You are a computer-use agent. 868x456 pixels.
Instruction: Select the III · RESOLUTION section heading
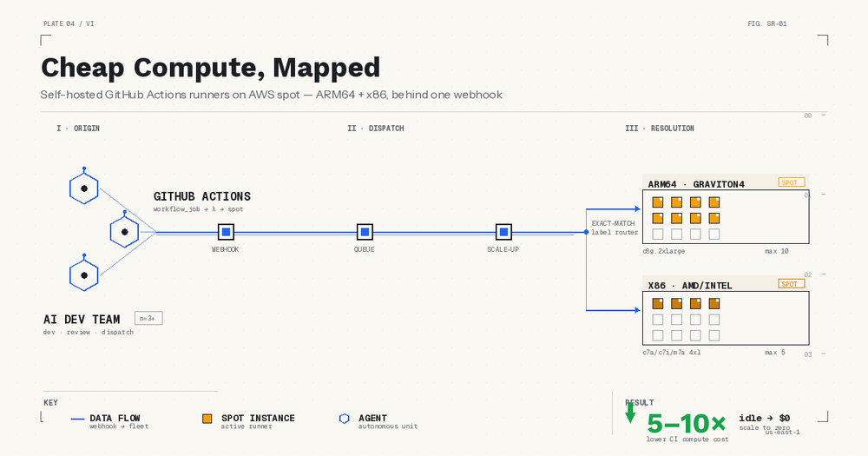(660, 128)
